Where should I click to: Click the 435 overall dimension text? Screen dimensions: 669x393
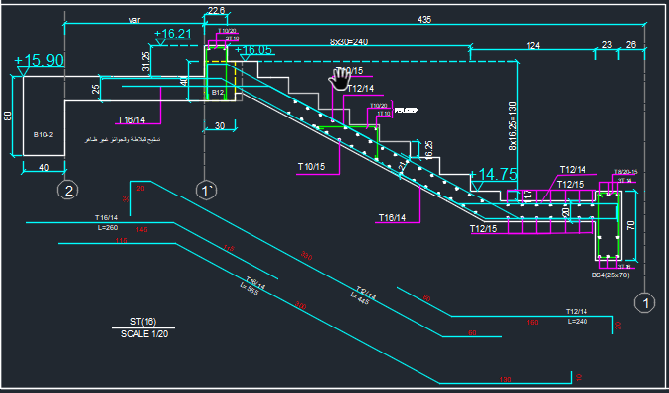click(424, 20)
